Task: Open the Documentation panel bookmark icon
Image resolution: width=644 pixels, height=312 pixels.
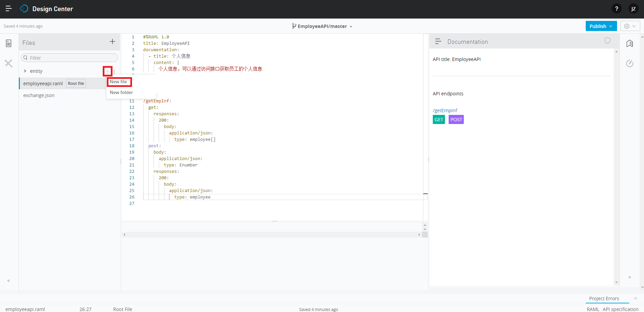Action: click(630, 43)
